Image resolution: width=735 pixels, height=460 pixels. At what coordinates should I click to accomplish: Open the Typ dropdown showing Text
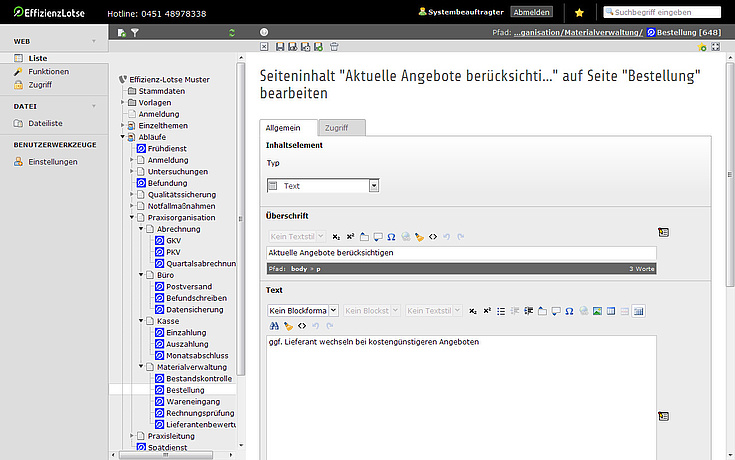(322, 186)
